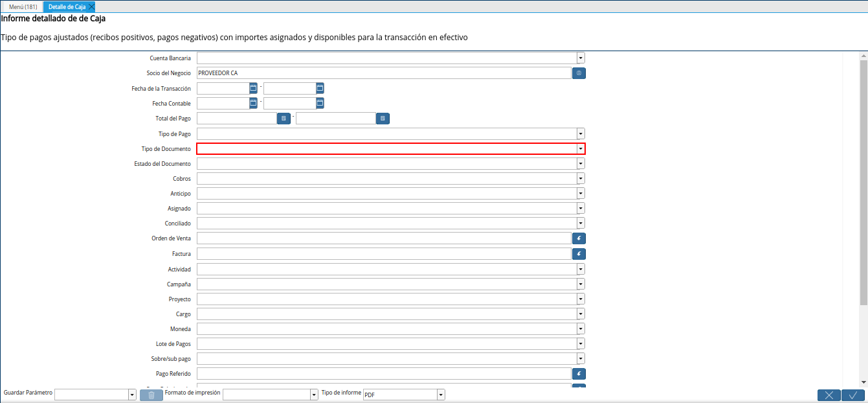The height and width of the screenshot is (403, 868).
Task: Click Fecha de la Transacción start date field
Action: click(x=223, y=88)
